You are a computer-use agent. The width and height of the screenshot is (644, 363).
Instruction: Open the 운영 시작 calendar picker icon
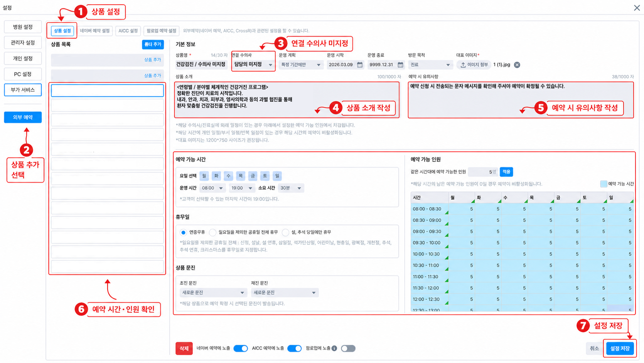coord(360,65)
